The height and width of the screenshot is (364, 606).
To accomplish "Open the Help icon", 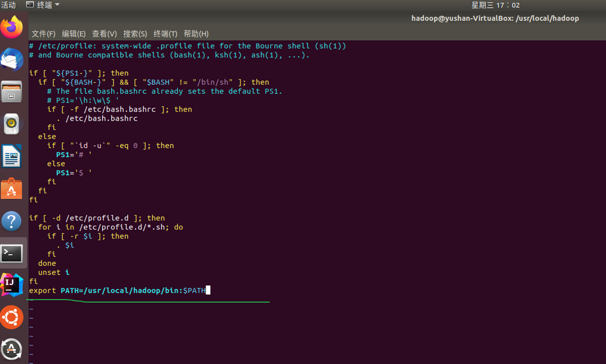I will (12, 221).
